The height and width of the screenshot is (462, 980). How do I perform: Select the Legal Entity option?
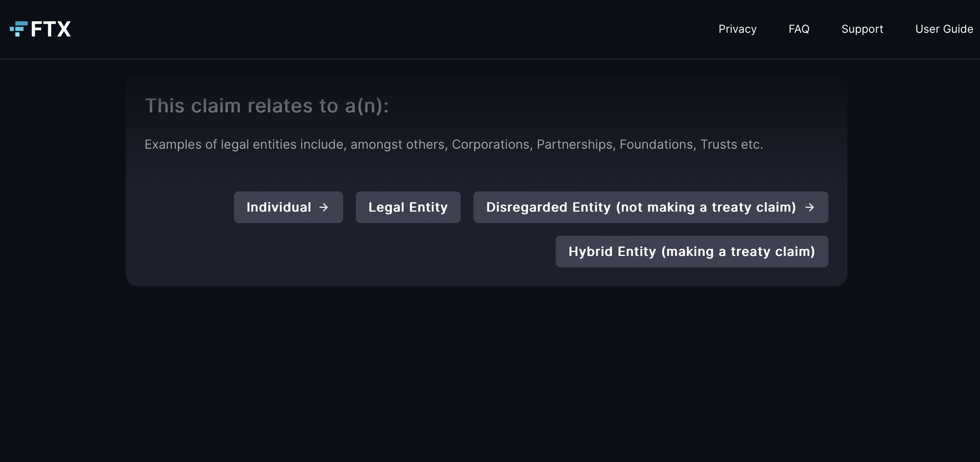(408, 207)
